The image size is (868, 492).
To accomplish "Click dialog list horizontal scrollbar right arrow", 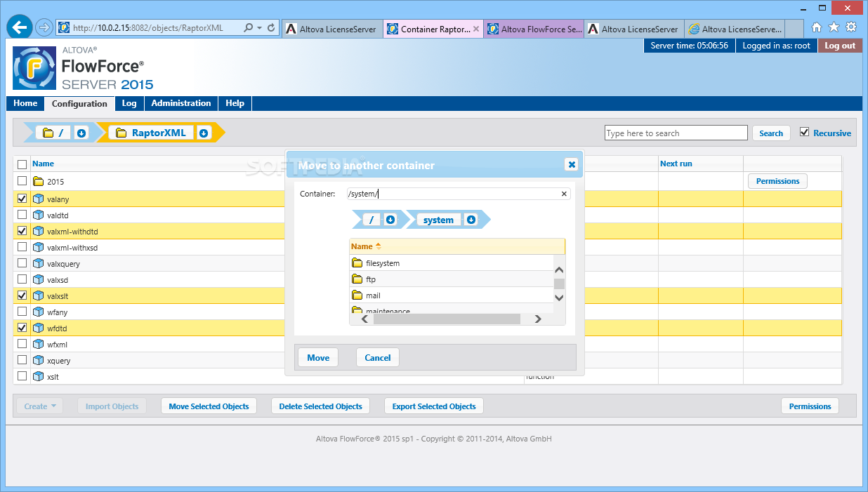I will pos(538,319).
